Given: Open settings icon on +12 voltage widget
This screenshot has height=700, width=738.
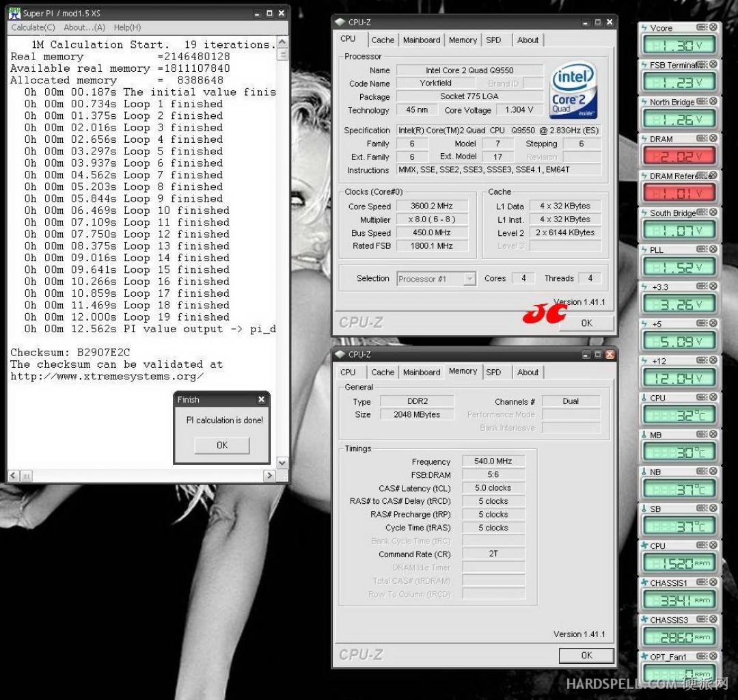Looking at the screenshot, I should (702, 360).
